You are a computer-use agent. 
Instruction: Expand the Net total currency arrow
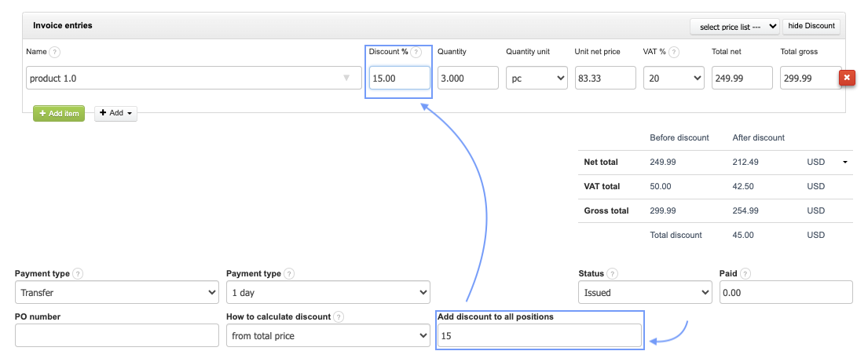845,163
